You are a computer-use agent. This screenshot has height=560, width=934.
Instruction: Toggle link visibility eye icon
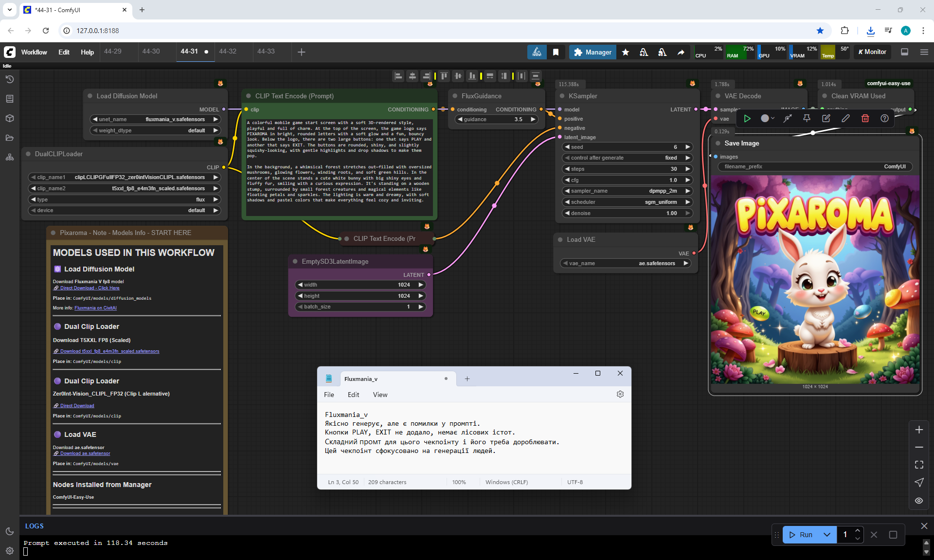click(919, 501)
